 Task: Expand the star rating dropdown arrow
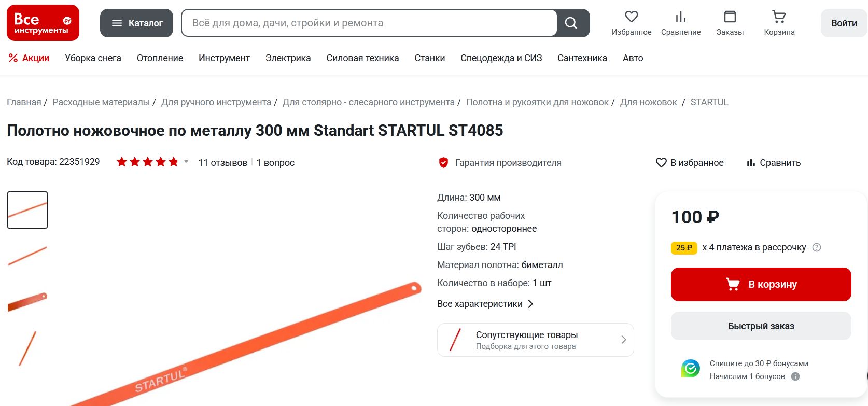click(x=186, y=162)
